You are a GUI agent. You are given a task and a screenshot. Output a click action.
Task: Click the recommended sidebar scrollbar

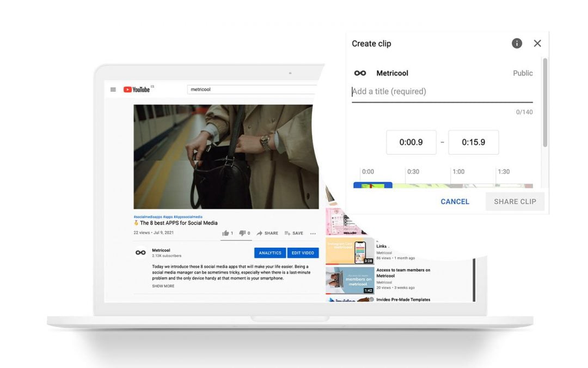[x=474, y=280]
